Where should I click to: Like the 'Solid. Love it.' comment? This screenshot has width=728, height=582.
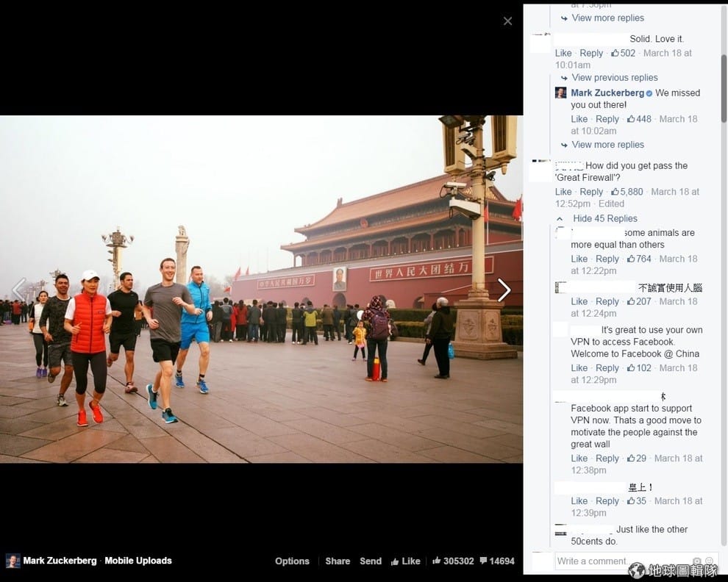(563, 53)
